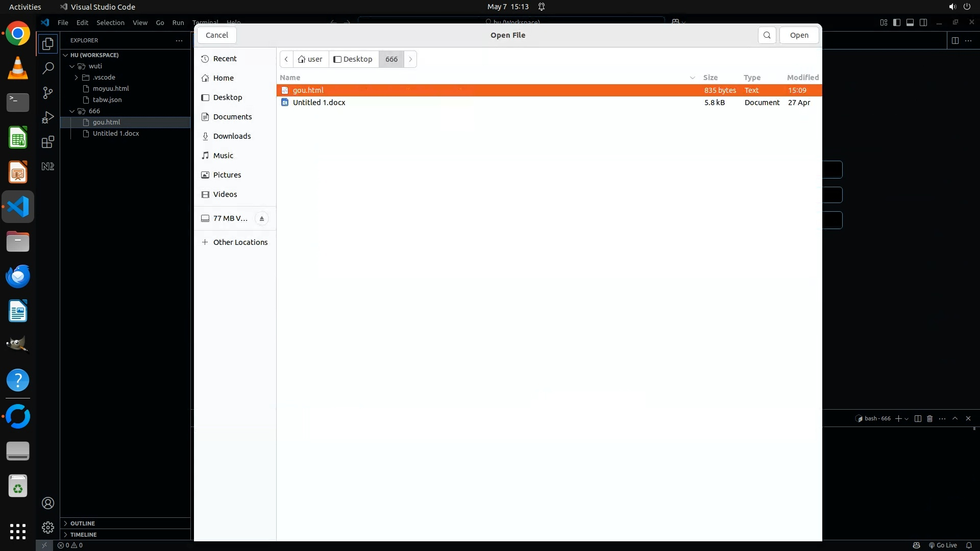Screen dimensions: 980x551
Task: Eject the 77 MB volume
Action: [x=262, y=218]
